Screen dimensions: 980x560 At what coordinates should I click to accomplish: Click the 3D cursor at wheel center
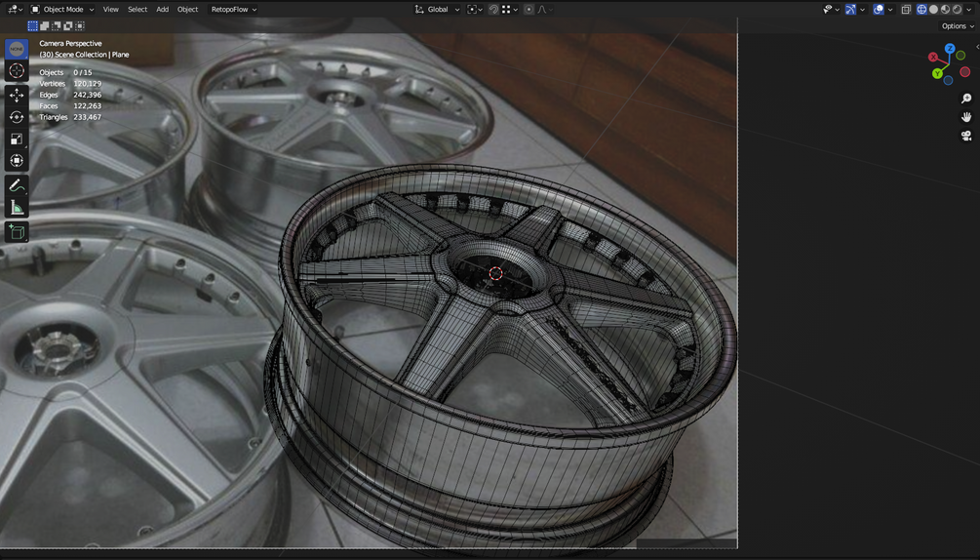(495, 273)
